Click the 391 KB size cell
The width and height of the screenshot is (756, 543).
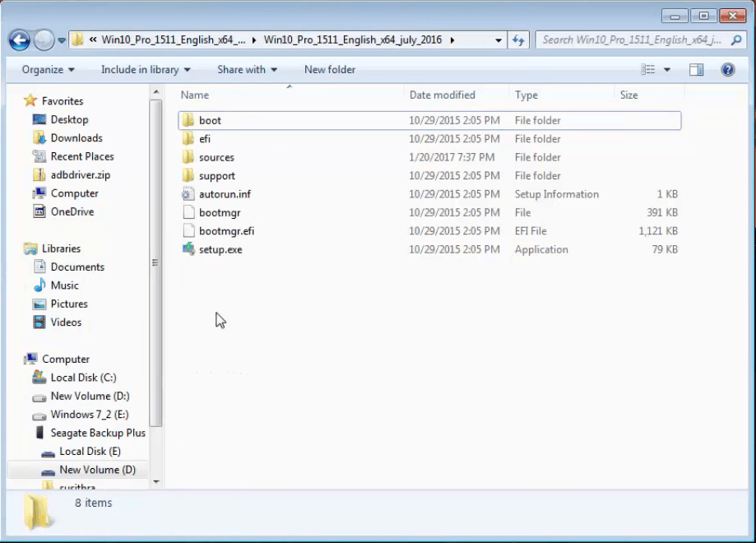tap(662, 212)
